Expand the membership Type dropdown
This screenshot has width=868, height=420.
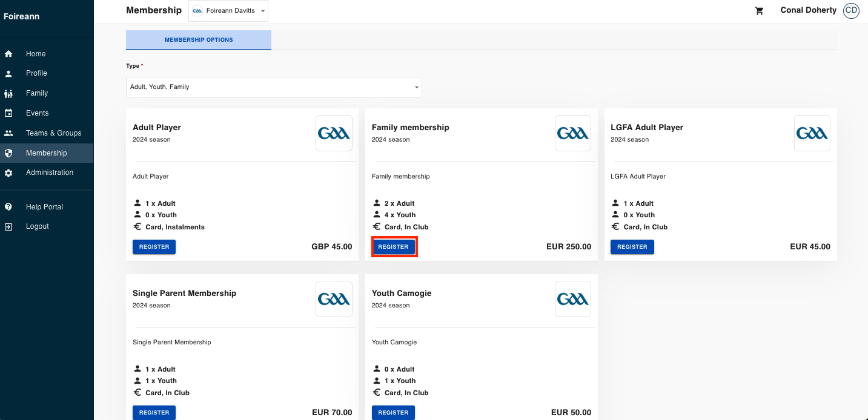(274, 87)
